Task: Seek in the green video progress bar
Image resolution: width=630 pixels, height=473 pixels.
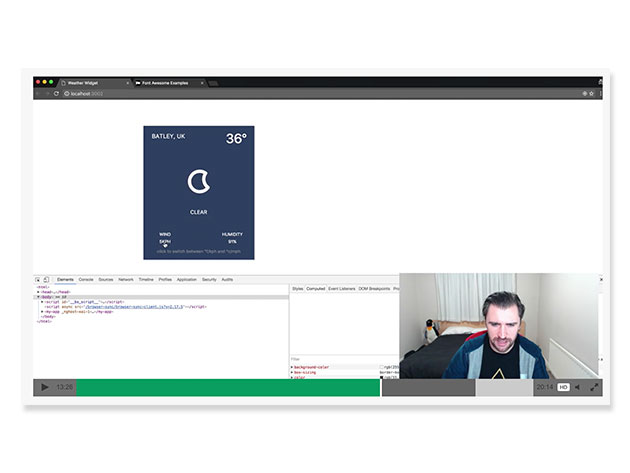Action: [x=228, y=387]
